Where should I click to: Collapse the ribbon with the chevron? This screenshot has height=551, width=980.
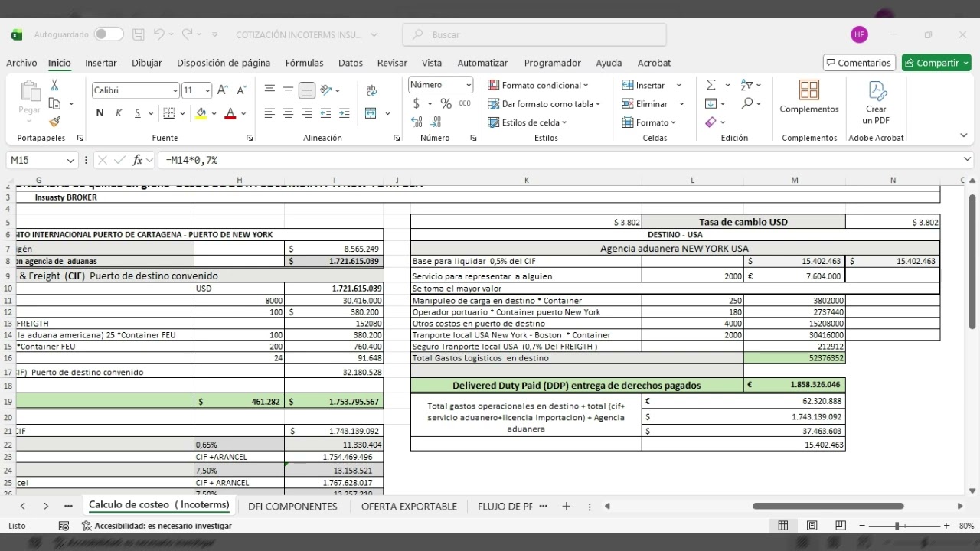pyautogui.click(x=963, y=135)
